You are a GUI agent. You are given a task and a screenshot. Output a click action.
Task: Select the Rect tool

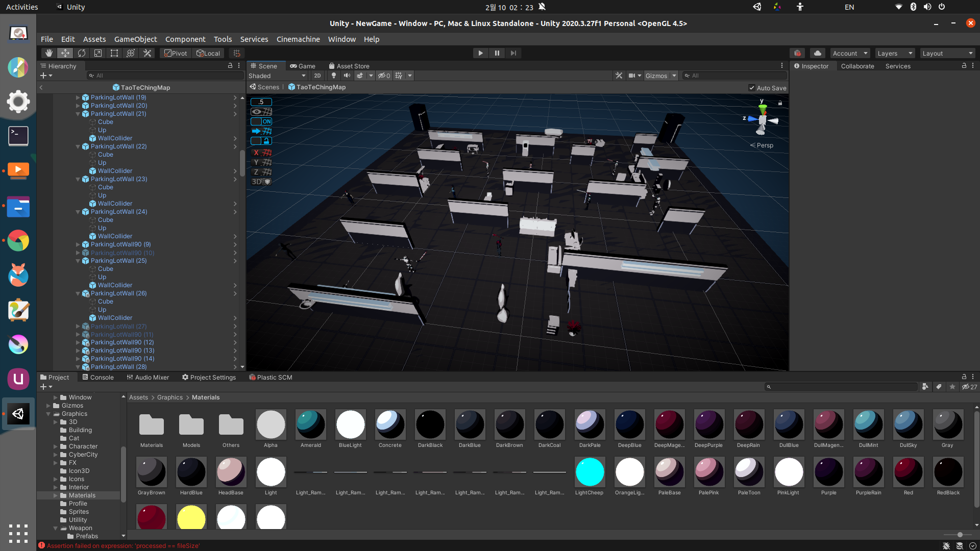tap(114, 53)
